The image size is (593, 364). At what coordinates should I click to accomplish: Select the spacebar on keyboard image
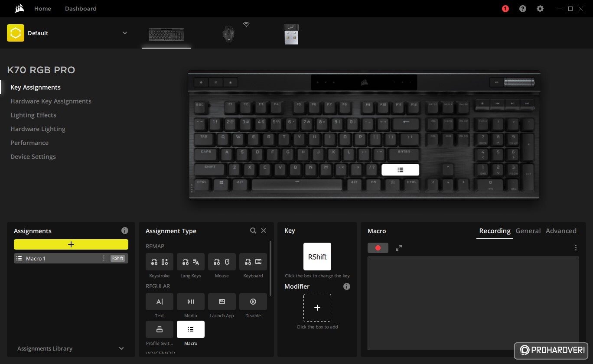pyautogui.click(x=297, y=185)
